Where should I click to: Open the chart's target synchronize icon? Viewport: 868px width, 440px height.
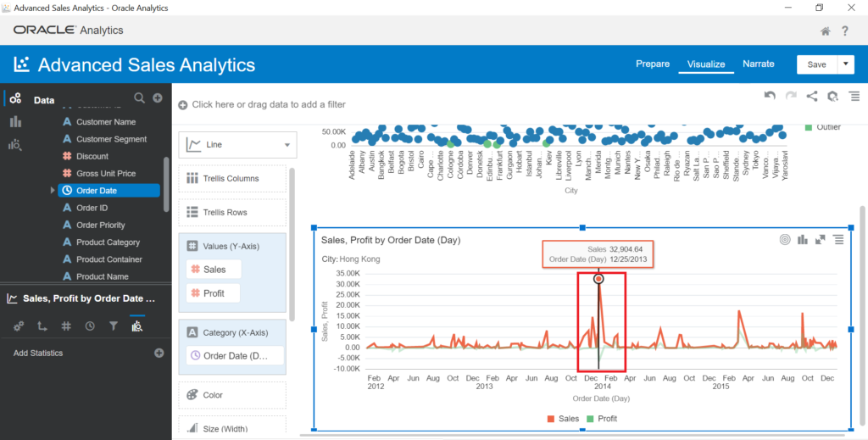coord(784,240)
